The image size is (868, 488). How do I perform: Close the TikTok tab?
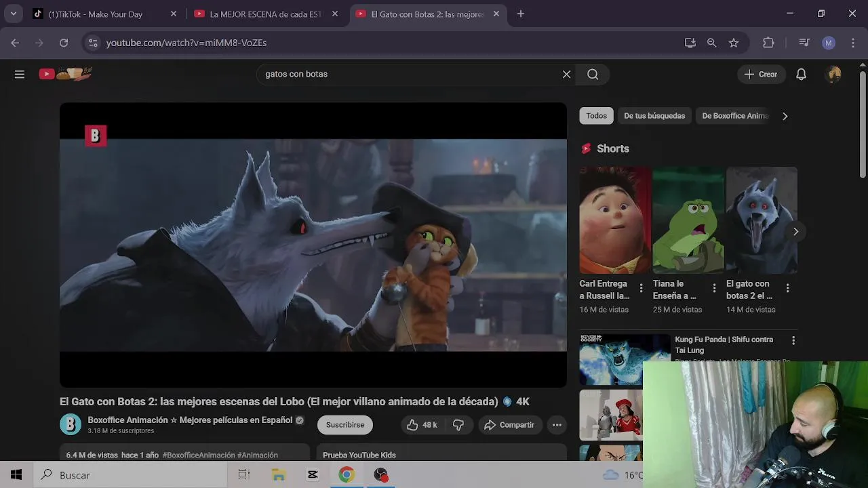(x=173, y=14)
